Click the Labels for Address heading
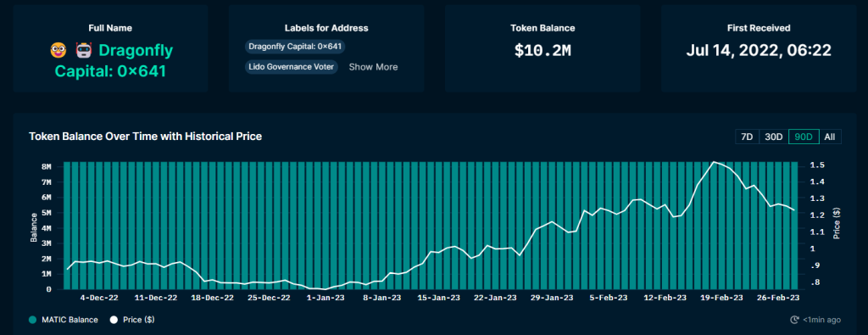Viewport: 868px width, 335px height. [x=326, y=28]
